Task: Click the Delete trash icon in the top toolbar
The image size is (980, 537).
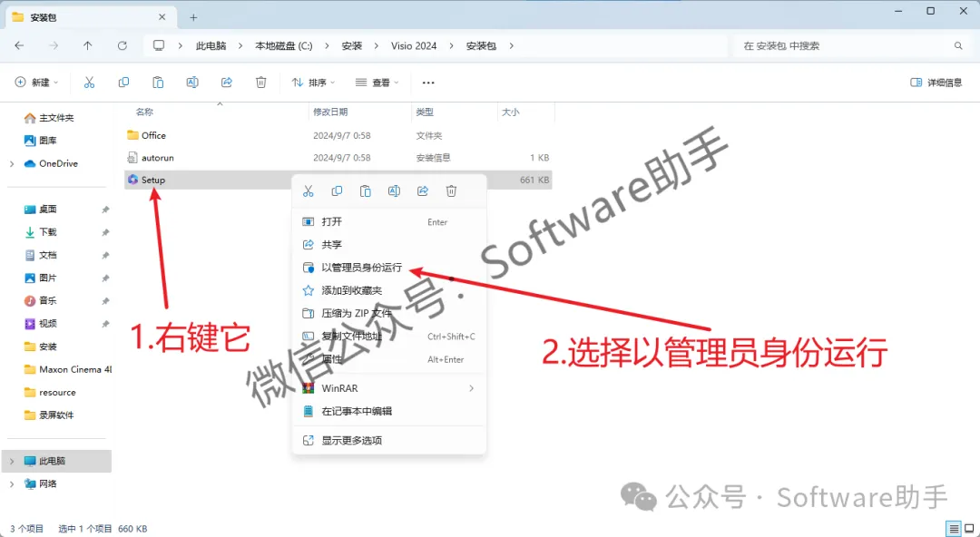Action: click(261, 83)
